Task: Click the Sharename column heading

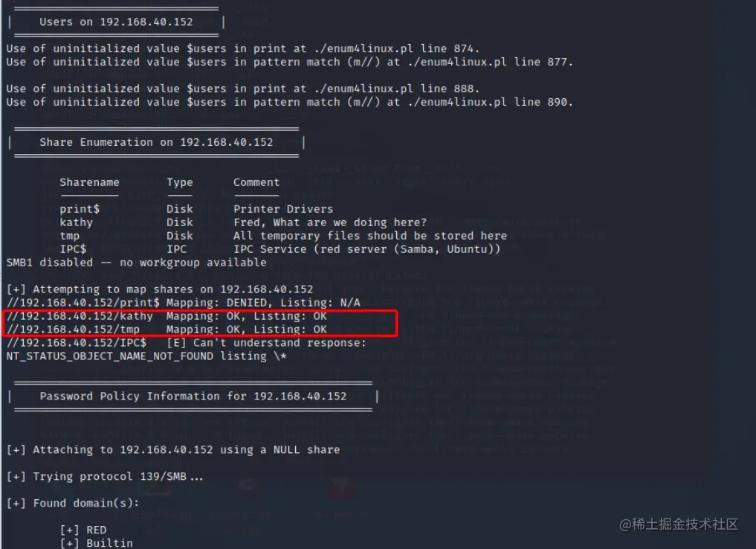Action: coord(89,182)
